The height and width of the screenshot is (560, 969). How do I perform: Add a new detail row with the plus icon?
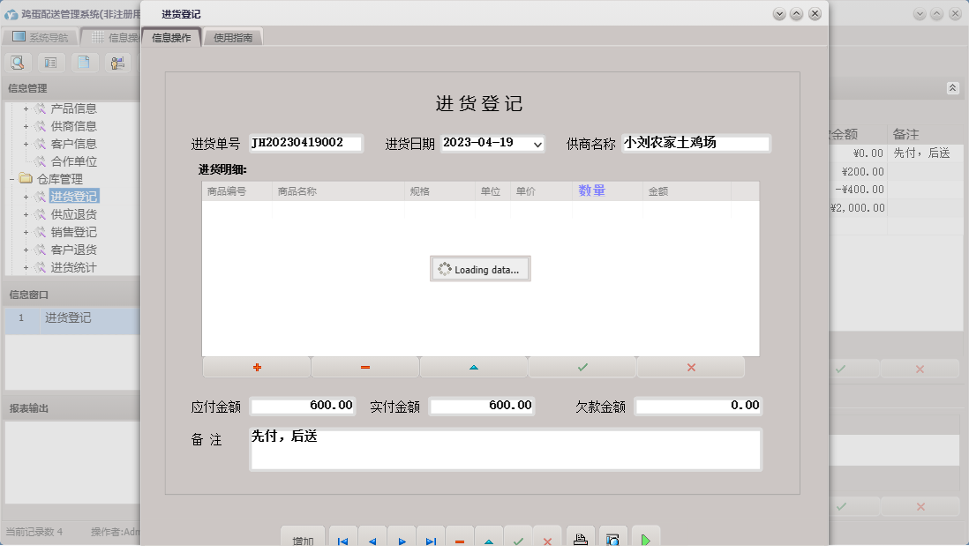(256, 367)
